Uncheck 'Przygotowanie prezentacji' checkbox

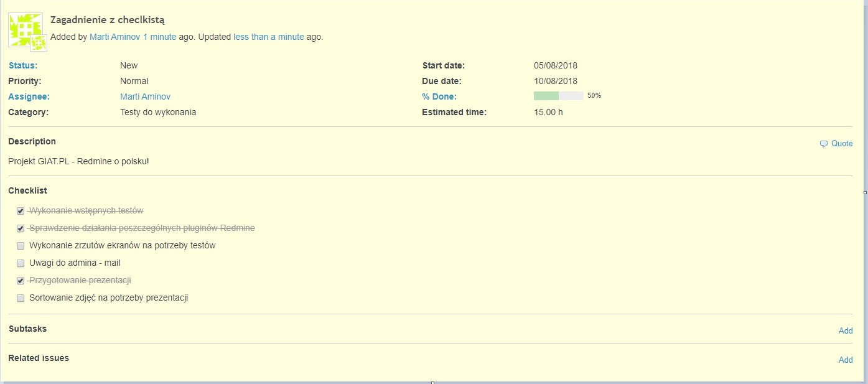coord(21,281)
